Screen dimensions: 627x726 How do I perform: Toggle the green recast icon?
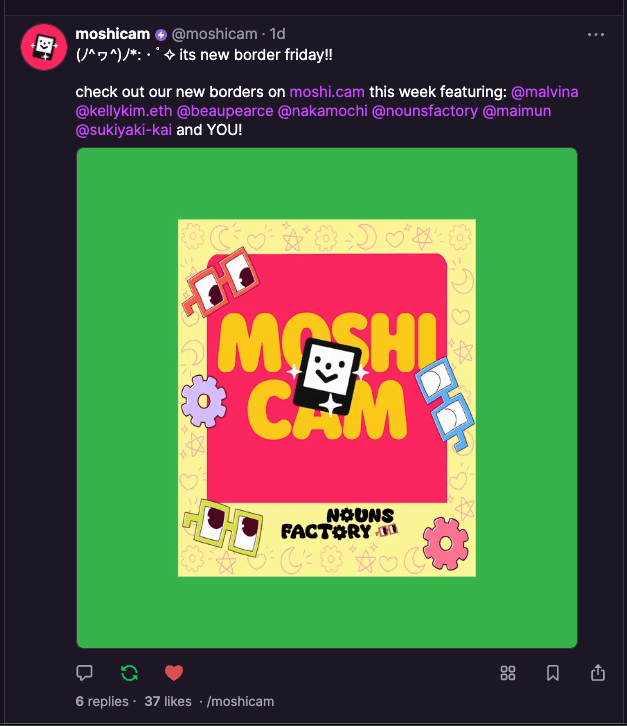point(129,673)
